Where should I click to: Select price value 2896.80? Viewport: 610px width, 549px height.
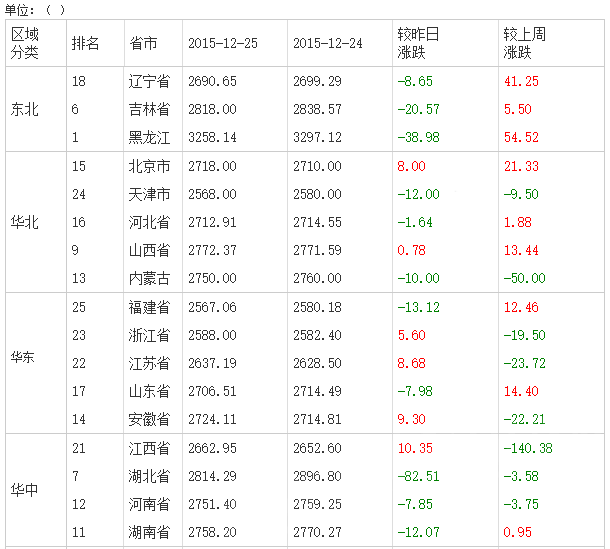[x=317, y=476]
